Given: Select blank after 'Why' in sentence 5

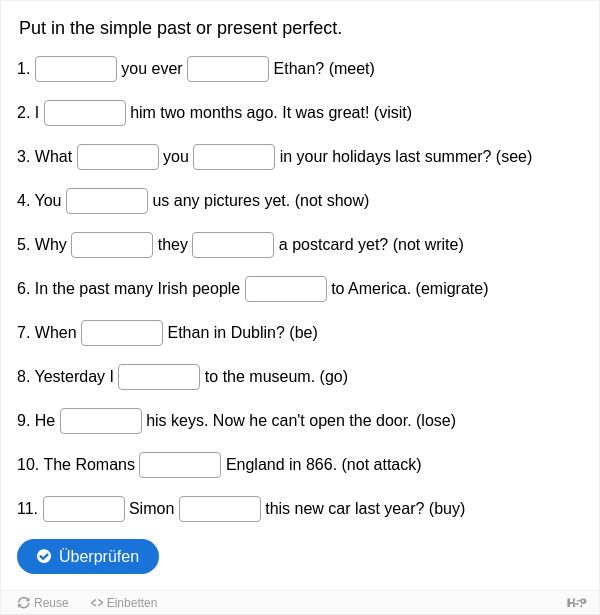Looking at the screenshot, I should (112, 245).
